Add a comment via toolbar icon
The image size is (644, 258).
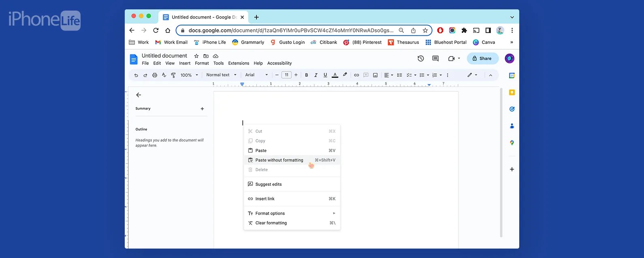366,75
